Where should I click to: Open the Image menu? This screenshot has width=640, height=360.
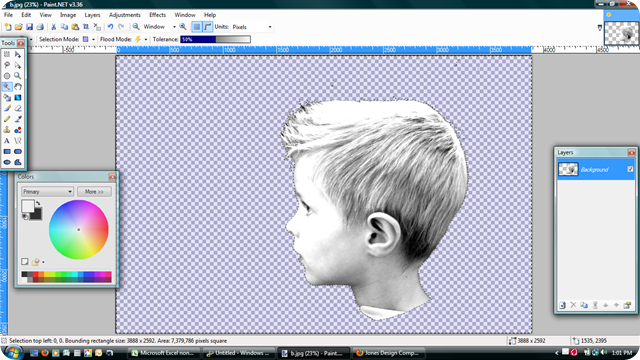(x=68, y=15)
